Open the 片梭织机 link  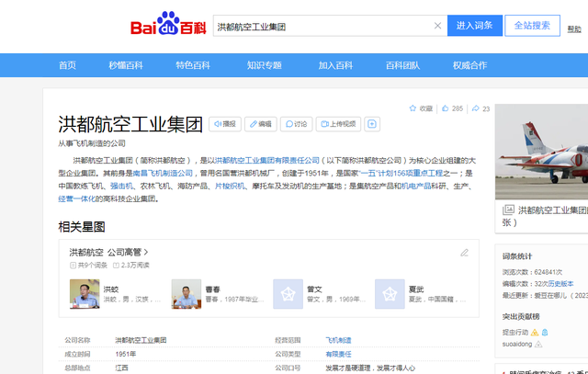(x=230, y=186)
